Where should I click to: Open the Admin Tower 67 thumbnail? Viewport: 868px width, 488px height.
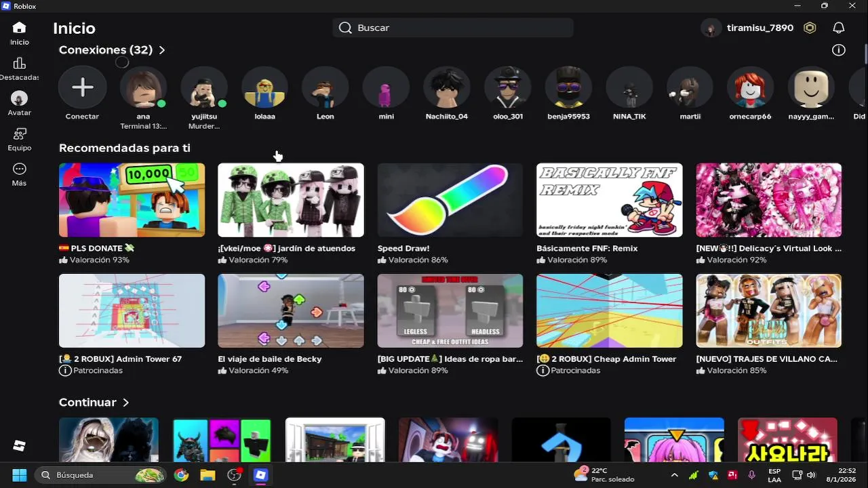132,310
